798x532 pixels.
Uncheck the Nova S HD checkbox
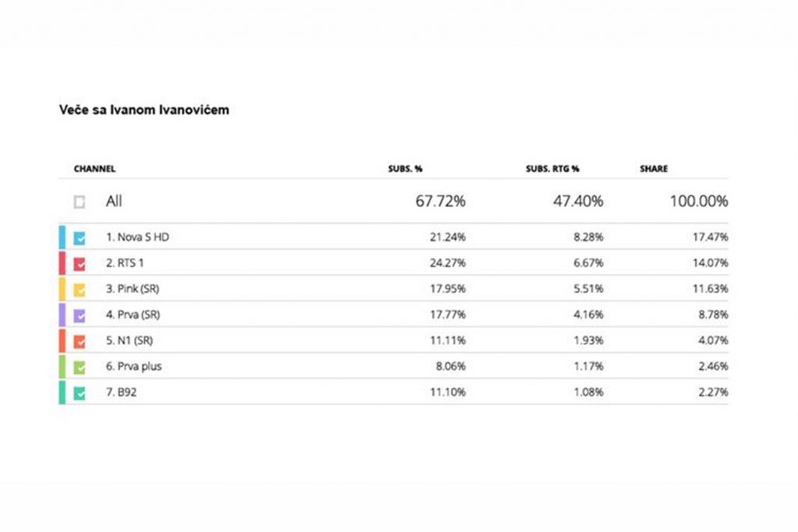pos(79,238)
